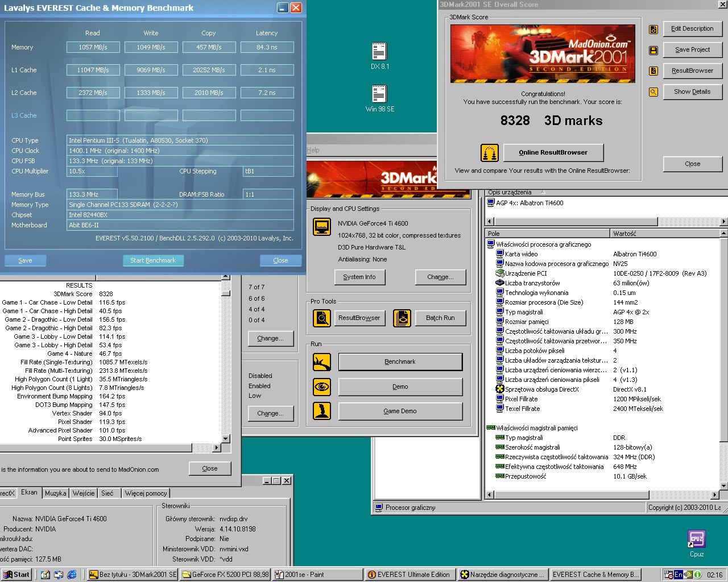728x582 pixels.
Task: Click the Batch Run icon in Pro Tools
Action: (402, 318)
